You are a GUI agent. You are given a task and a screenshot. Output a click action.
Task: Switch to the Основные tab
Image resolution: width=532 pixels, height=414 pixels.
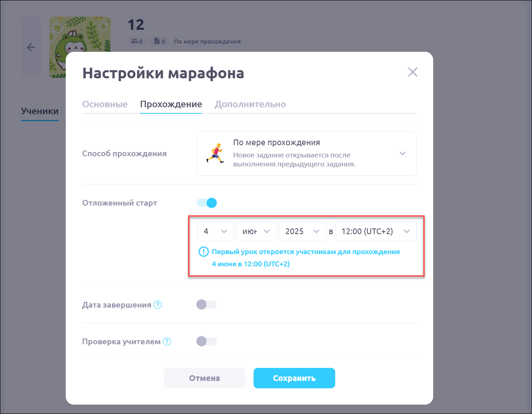tap(105, 104)
